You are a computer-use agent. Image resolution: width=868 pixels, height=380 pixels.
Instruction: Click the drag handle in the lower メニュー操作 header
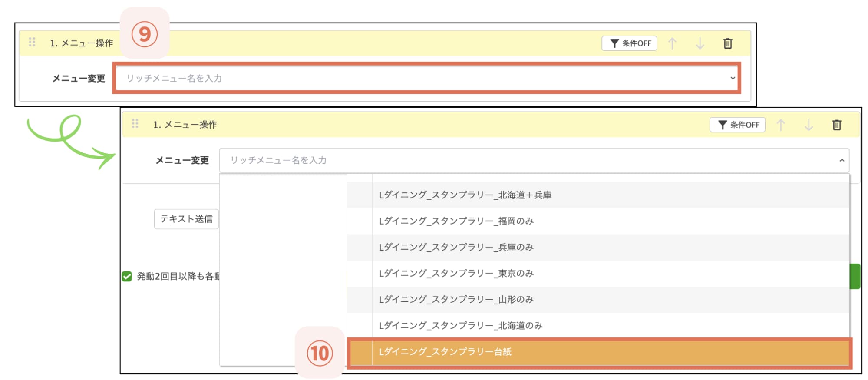(135, 124)
